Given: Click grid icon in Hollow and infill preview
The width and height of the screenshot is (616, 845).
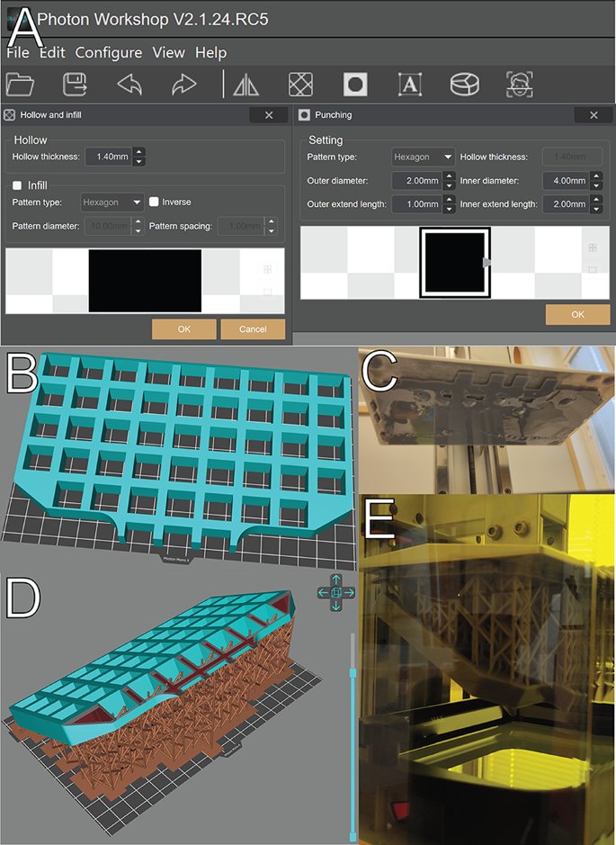Looking at the screenshot, I should (x=268, y=269).
